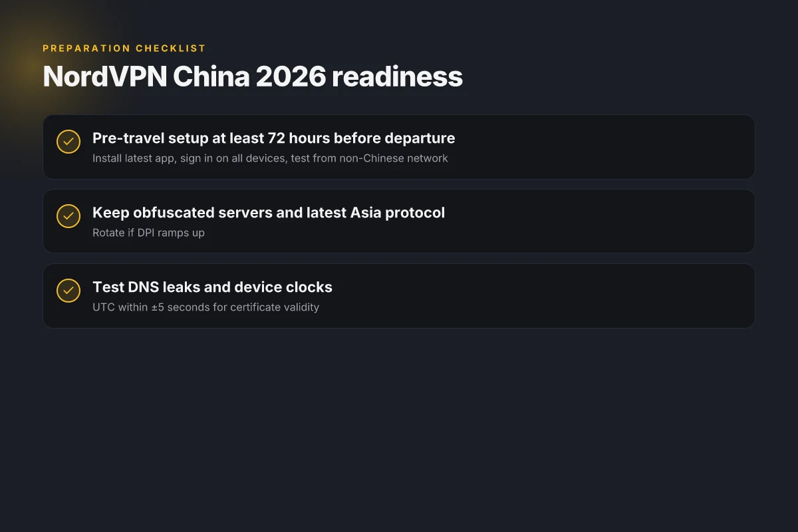Toggle the Pre-travel setup checkmark circle
Viewport: 798px width, 532px height.
coord(68,142)
